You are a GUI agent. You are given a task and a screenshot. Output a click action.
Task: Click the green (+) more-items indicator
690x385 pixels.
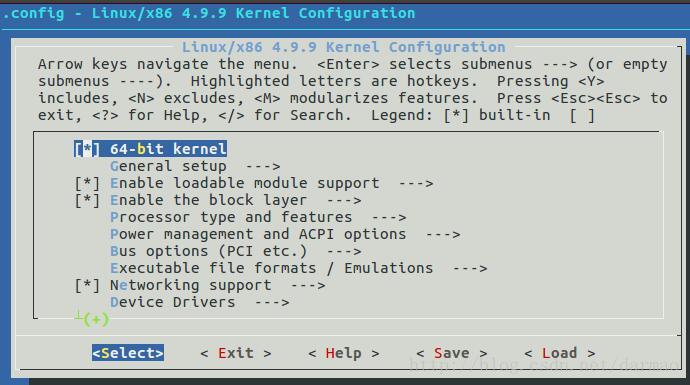pos(95,319)
